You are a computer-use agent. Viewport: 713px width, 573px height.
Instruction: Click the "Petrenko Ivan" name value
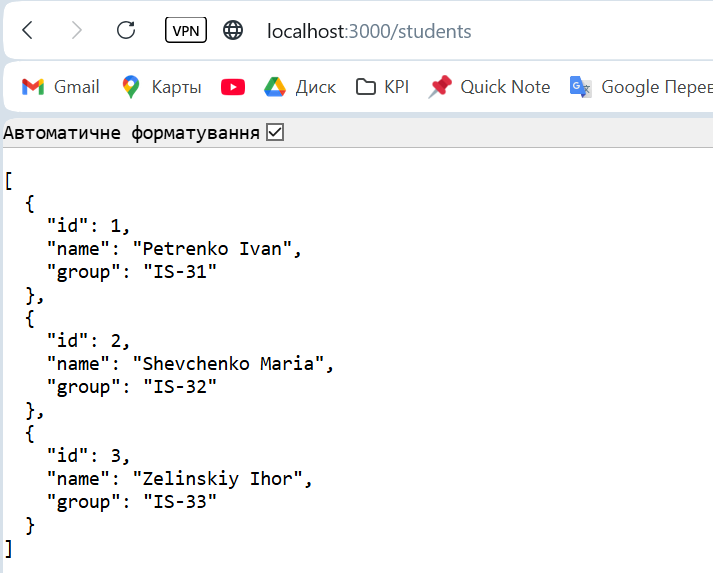212,249
